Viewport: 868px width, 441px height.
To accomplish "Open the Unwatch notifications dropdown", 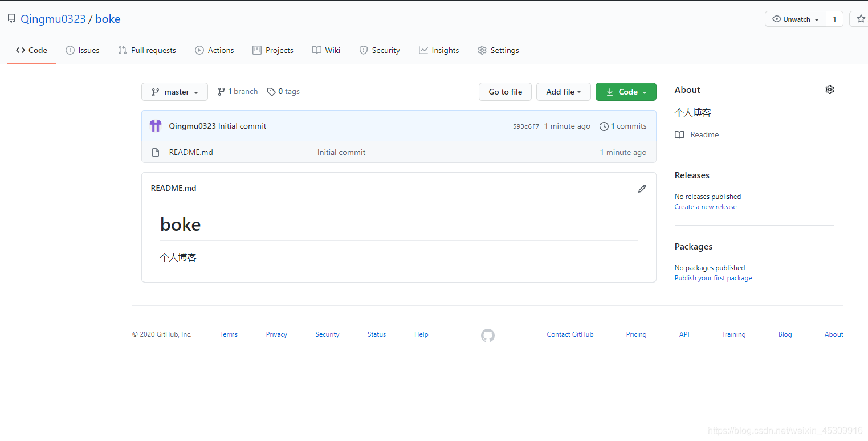I will [x=795, y=19].
